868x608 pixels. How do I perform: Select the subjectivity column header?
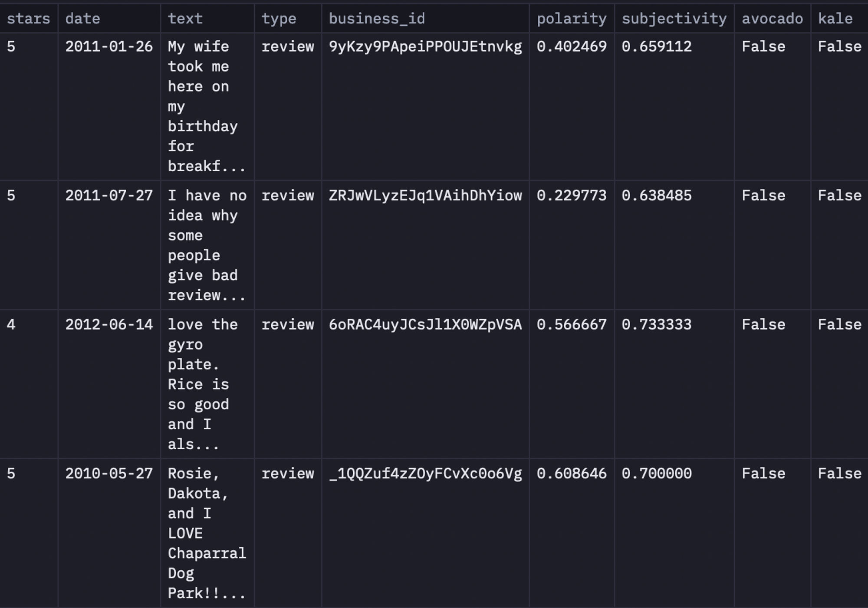point(674,19)
